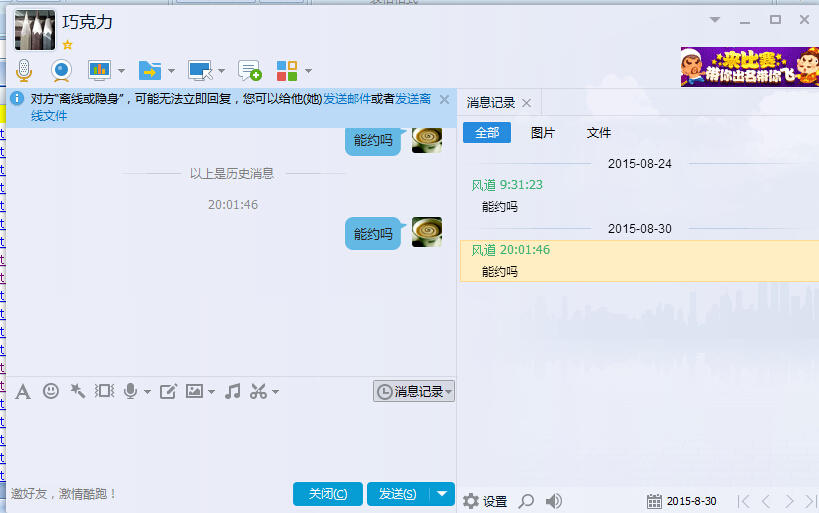Screen dimensions: 819x513
Task: Close the 消息记录 panel tab
Action: [527, 103]
